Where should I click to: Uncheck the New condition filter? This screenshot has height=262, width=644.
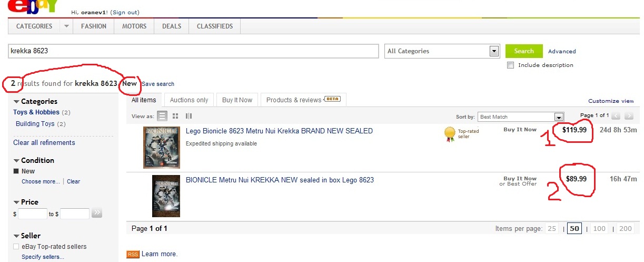pyautogui.click(x=16, y=171)
